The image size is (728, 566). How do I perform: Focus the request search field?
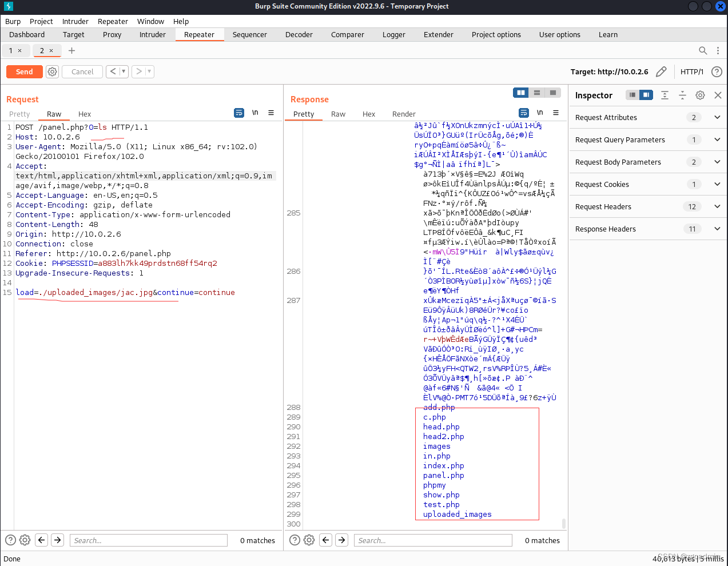point(149,540)
